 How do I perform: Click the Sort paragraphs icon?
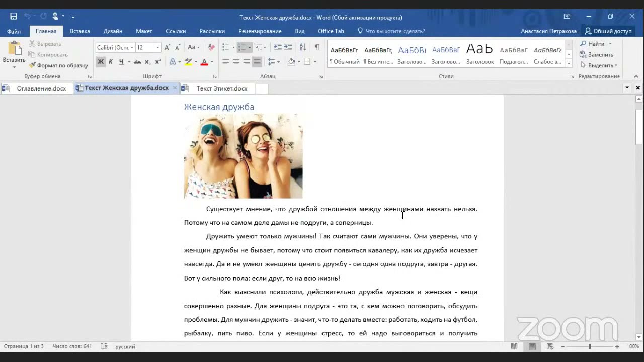click(302, 47)
